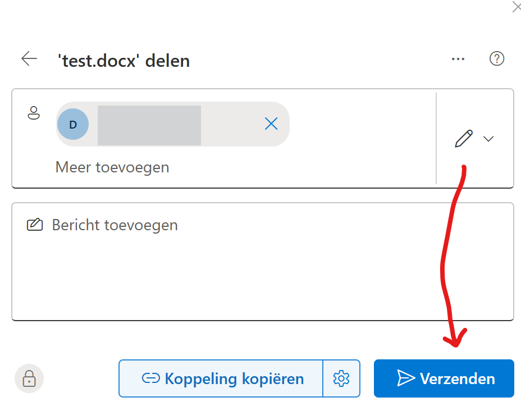Expand the permission chevron dropdown
The height and width of the screenshot is (420, 521).
click(x=488, y=139)
